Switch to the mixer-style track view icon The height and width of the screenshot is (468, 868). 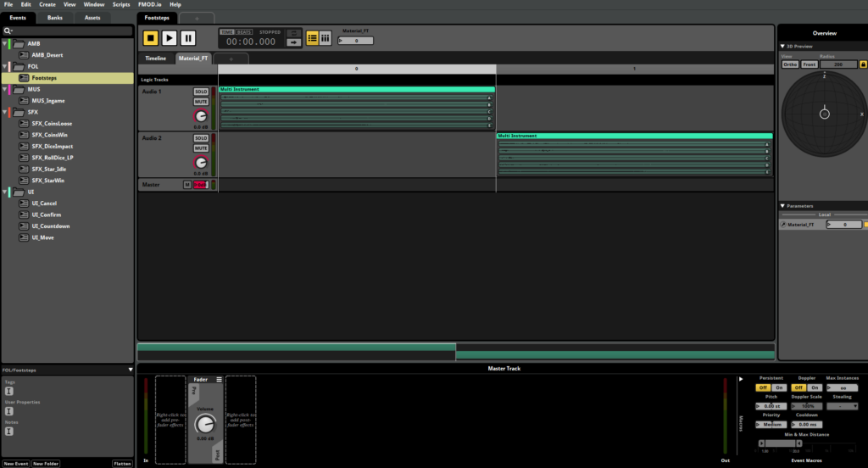(325, 37)
